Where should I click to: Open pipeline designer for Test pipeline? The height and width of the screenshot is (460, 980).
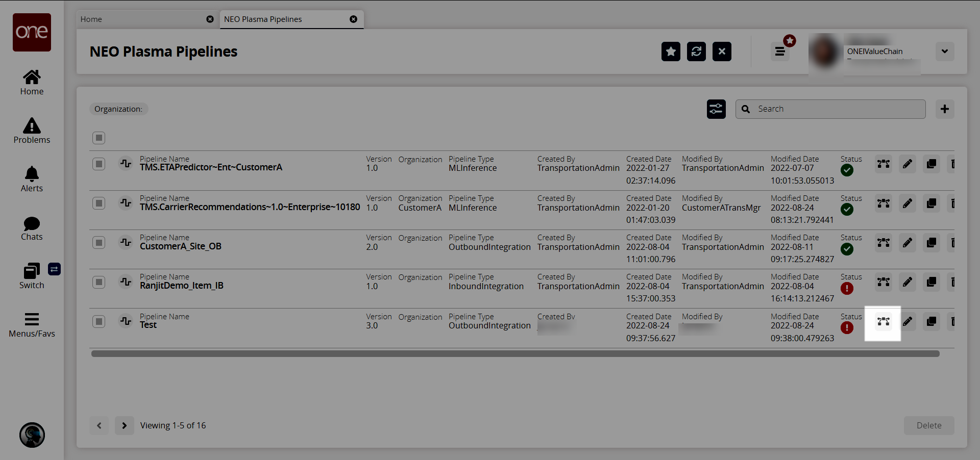tap(884, 322)
